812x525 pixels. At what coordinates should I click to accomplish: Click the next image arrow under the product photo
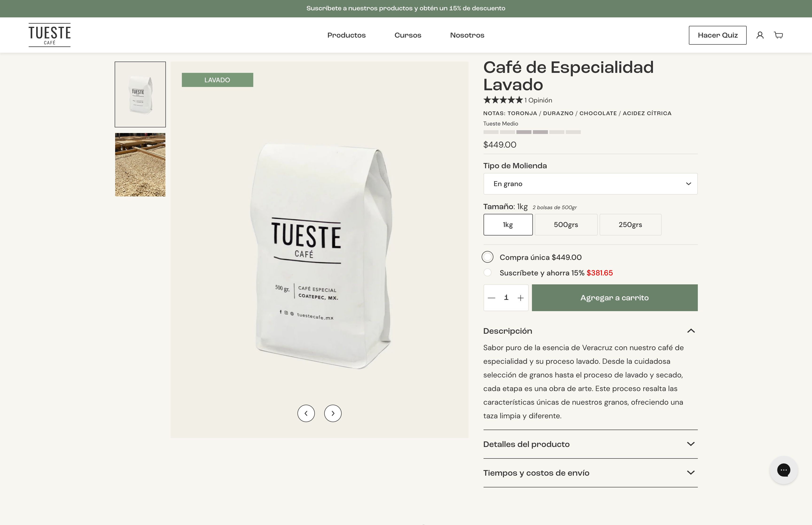coord(333,413)
